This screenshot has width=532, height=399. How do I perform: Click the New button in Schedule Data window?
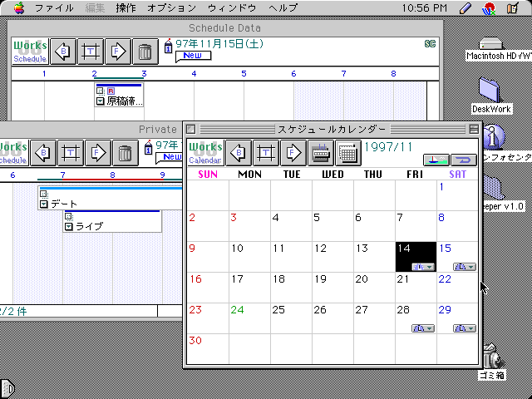[x=193, y=56]
